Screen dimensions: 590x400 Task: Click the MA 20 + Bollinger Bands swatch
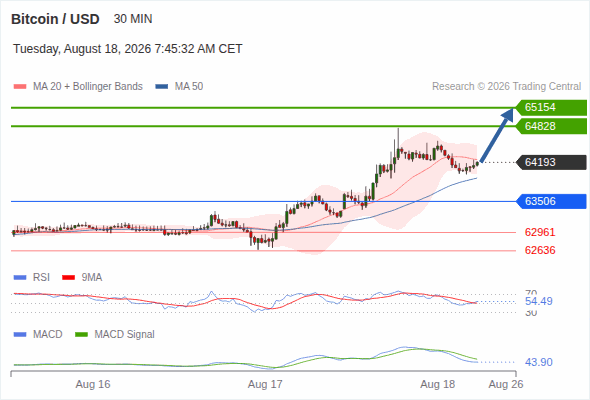(x=20, y=87)
